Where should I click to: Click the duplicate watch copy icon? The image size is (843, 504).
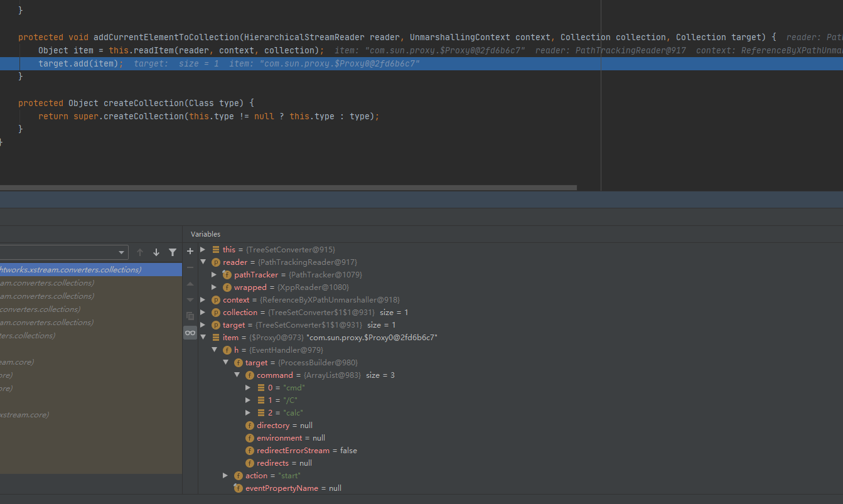tap(190, 316)
